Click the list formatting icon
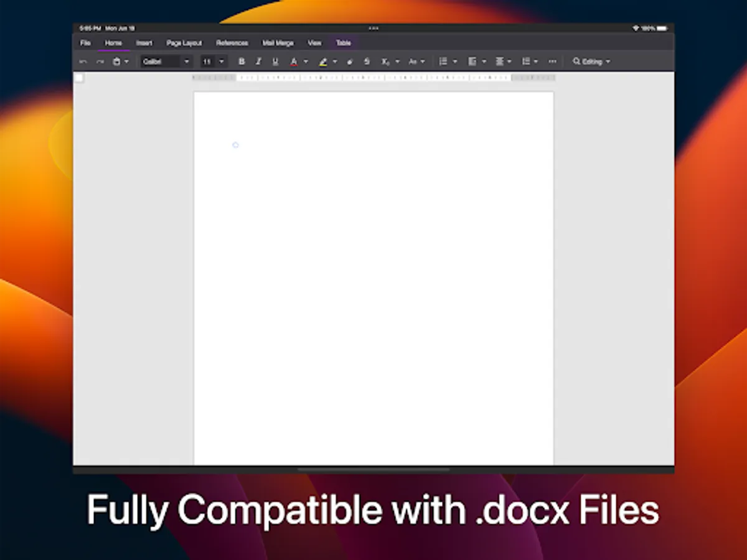The width and height of the screenshot is (747, 560). tap(443, 62)
